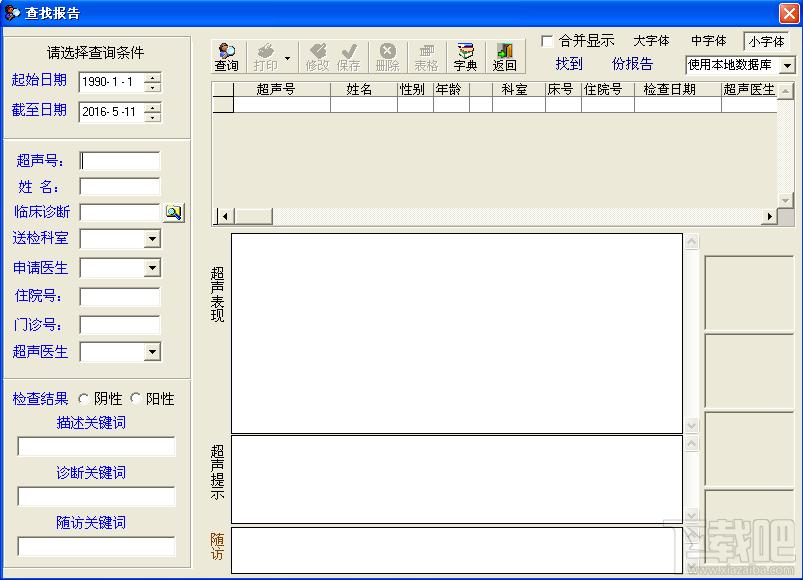Screen dimensions: 803x580
Task: Decrease the 起始日期 date with down spinner
Action: point(152,87)
